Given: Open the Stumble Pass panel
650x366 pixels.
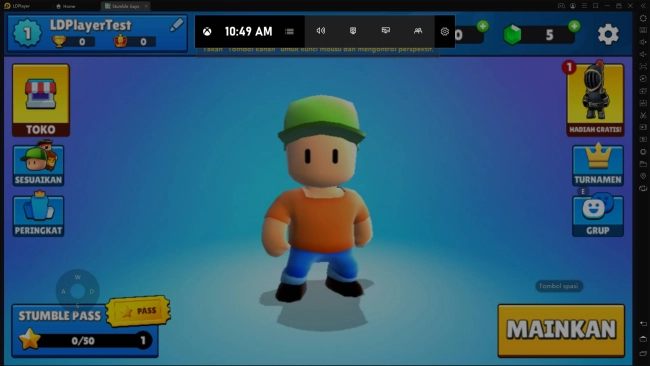Looking at the screenshot, I should pos(85,330).
